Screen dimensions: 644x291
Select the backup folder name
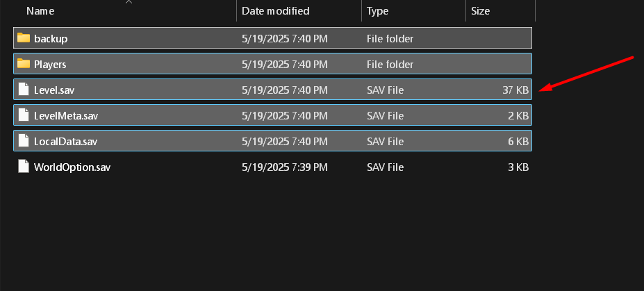(51, 38)
